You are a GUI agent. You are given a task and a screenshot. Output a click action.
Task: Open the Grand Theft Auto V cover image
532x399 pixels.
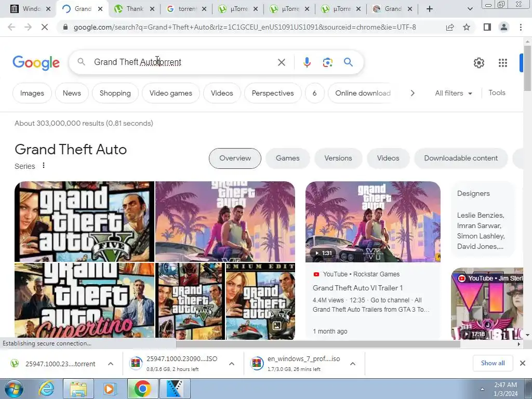coord(84,221)
